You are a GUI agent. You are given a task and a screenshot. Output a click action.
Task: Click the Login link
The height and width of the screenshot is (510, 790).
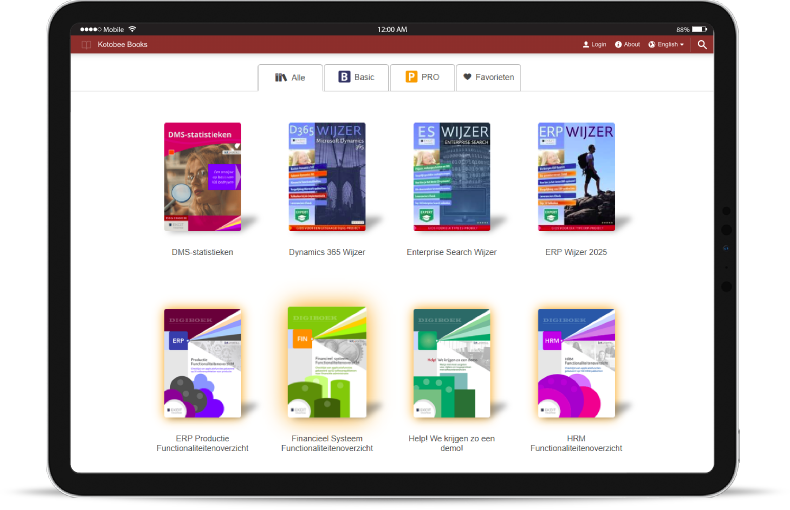pyautogui.click(x=595, y=44)
